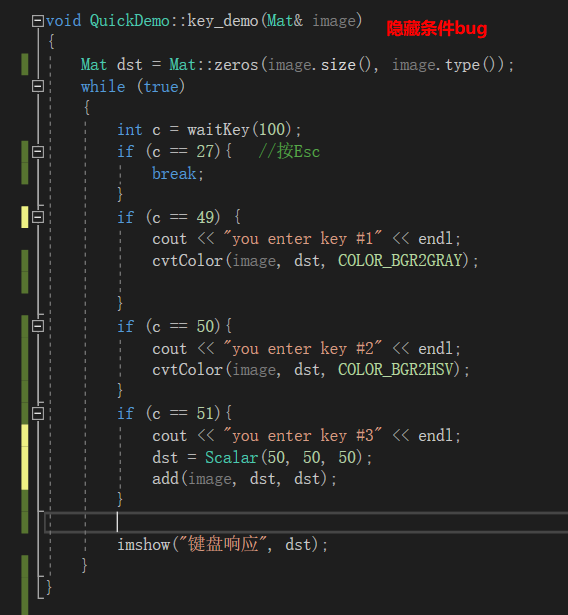Screen dimensions: 568x615
Task: Click the add(image, dst, dst) call
Action: coord(244,479)
